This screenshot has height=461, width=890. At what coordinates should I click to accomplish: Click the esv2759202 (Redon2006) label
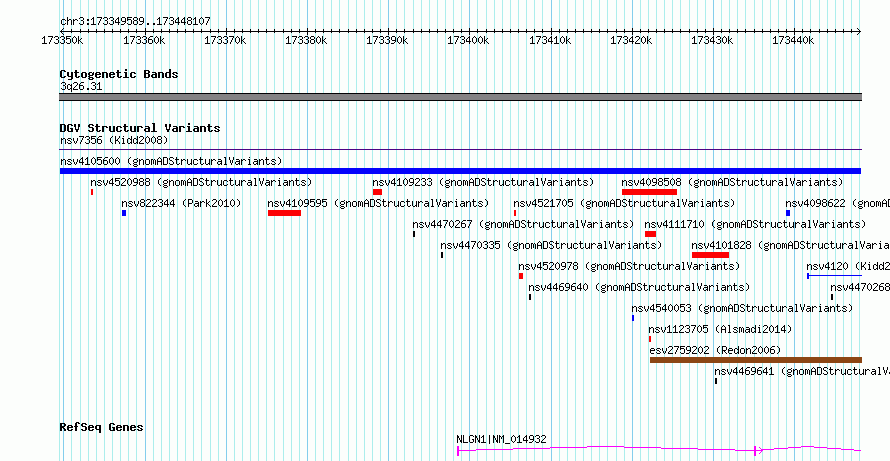pos(715,350)
